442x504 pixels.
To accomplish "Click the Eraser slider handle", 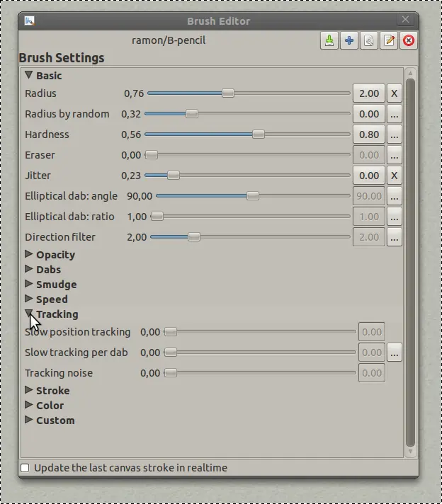I will [x=152, y=155].
